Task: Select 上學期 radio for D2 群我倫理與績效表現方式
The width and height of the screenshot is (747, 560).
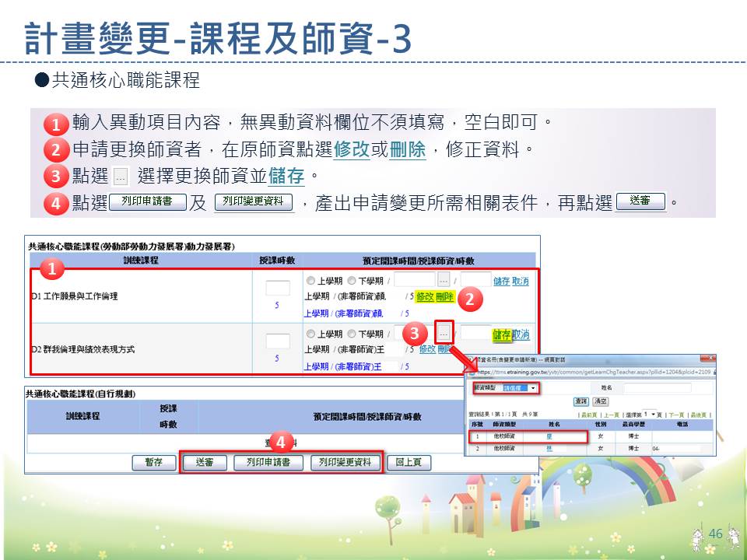Action: (310, 334)
